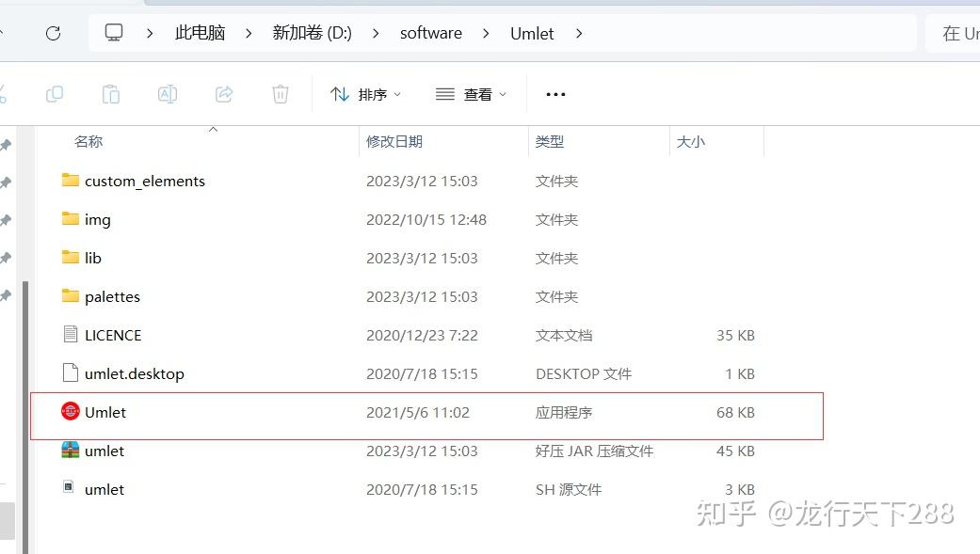Viewport: 980px width, 554px height.
Task: Click the Delete icon in the toolbar
Action: 280,94
